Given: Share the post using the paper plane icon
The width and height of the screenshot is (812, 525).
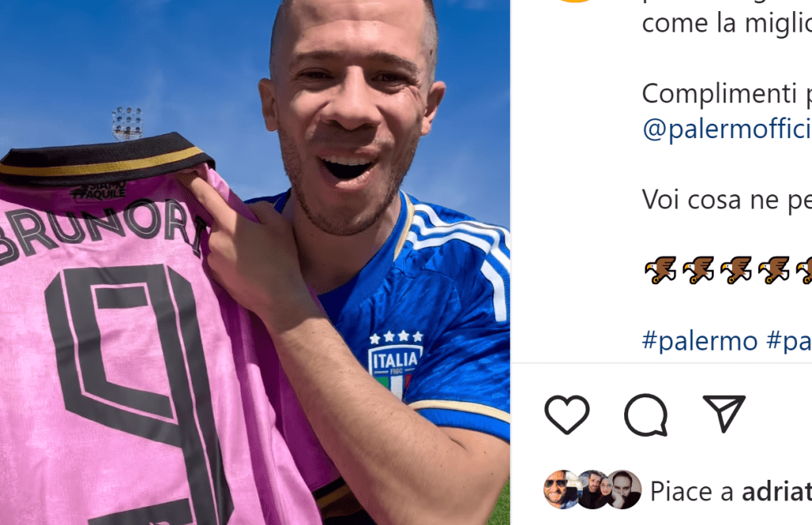Looking at the screenshot, I should point(724,413).
